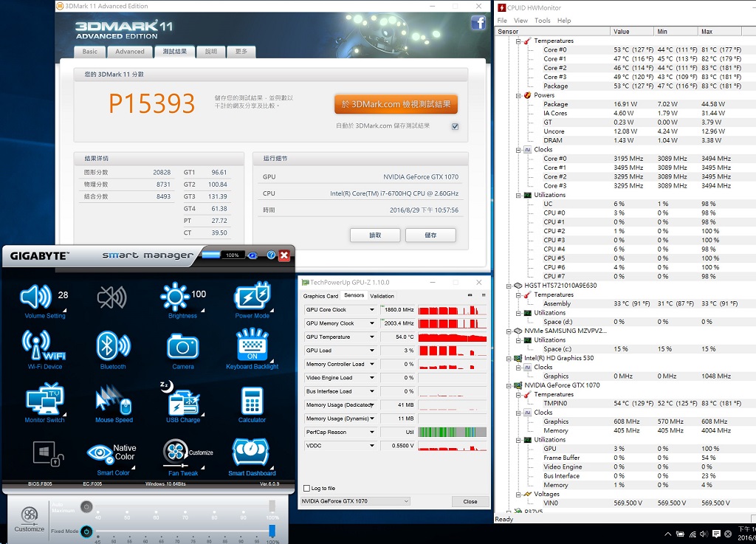Click the Windows key lock icon
This screenshot has width=756, height=544.
coord(48,454)
